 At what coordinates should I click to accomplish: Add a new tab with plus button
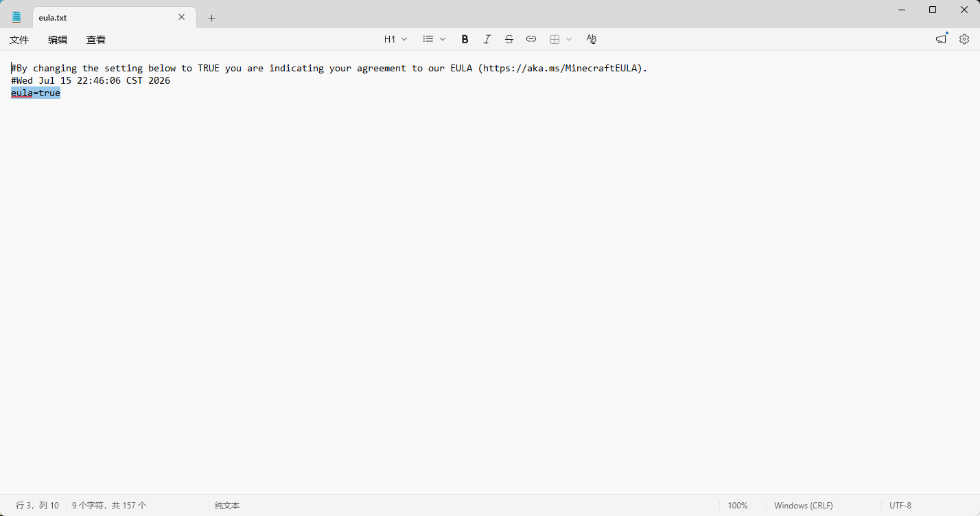tap(211, 18)
